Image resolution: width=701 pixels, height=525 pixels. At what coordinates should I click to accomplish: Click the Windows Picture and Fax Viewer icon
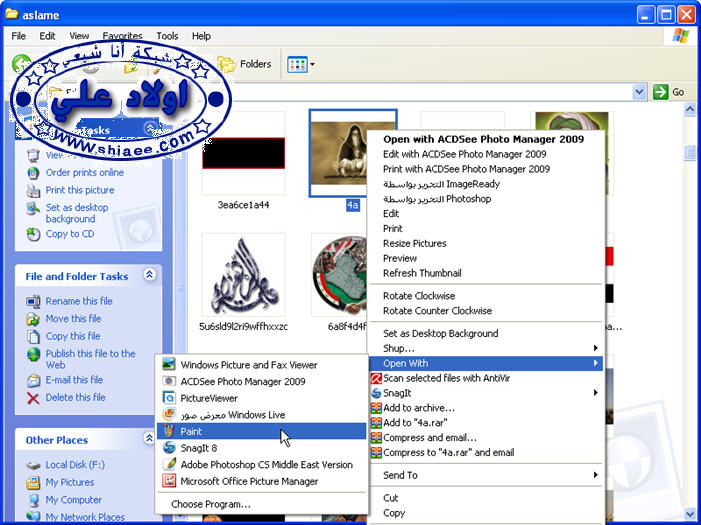(169, 364)
